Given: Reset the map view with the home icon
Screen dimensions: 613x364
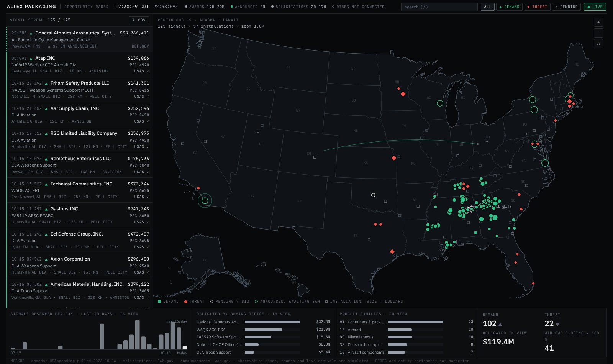Looking at the screenshot, I should click(x=598, y=44).
